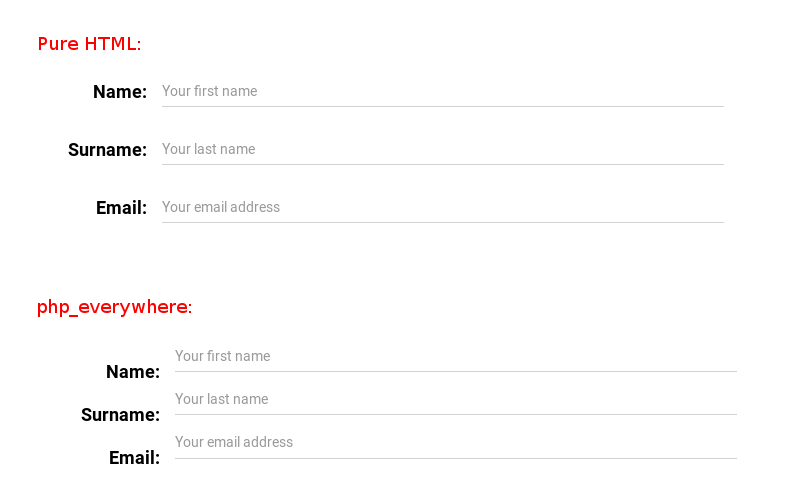
Task: Click the Pure HTML email address field
Action: click(443, 208)
